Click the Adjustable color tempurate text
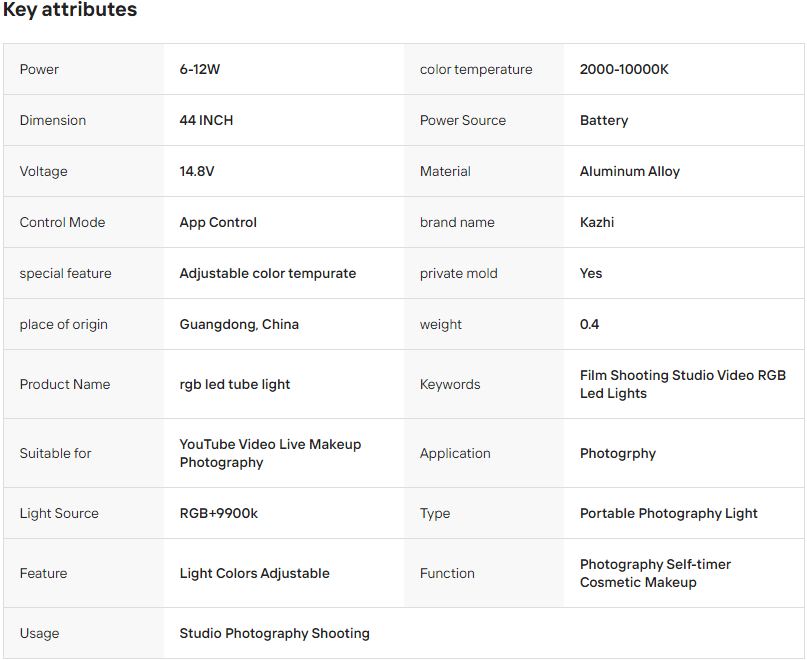Image resolution: width=807 pixels, height=660 pixels. [x=268, y=273]
